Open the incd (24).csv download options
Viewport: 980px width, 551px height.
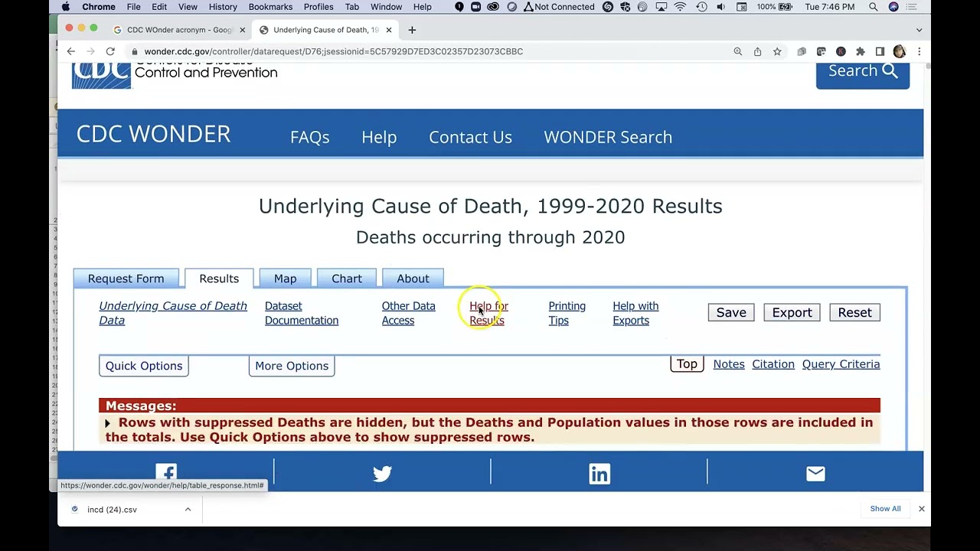pos(188,509)
